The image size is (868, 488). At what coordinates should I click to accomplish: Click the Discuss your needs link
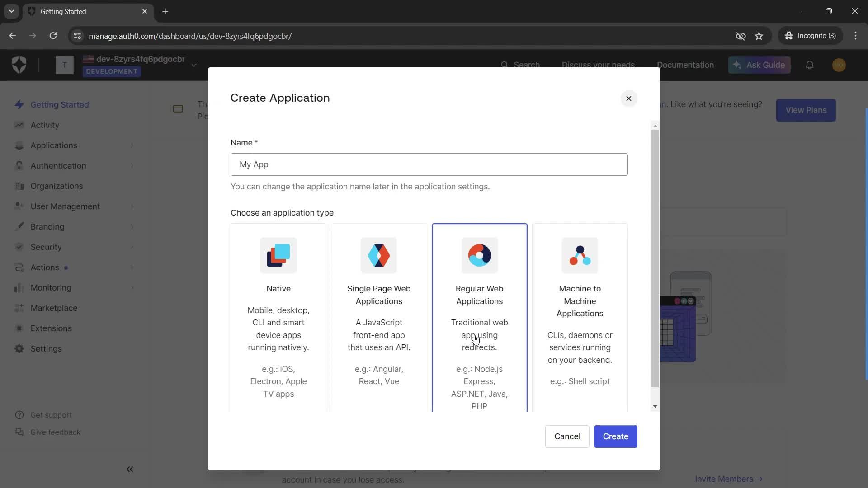pos(598,65)
